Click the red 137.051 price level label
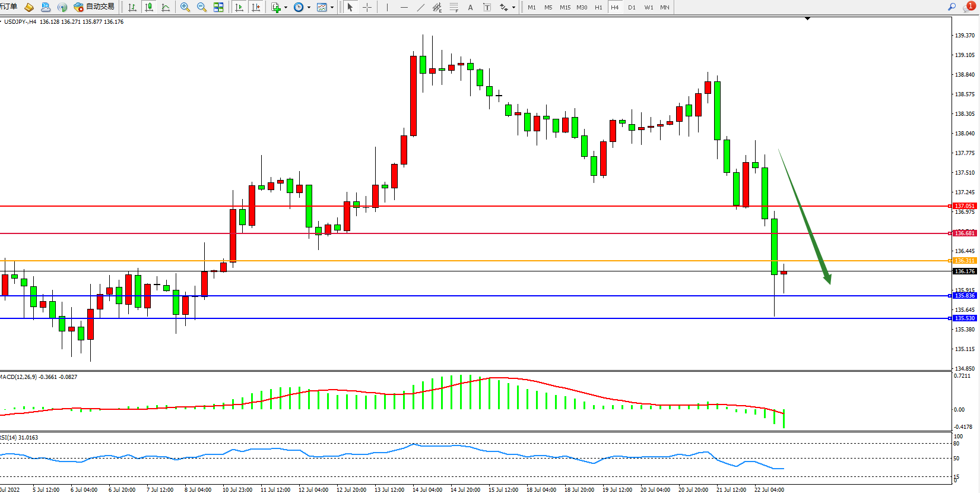 click(965, 206)
